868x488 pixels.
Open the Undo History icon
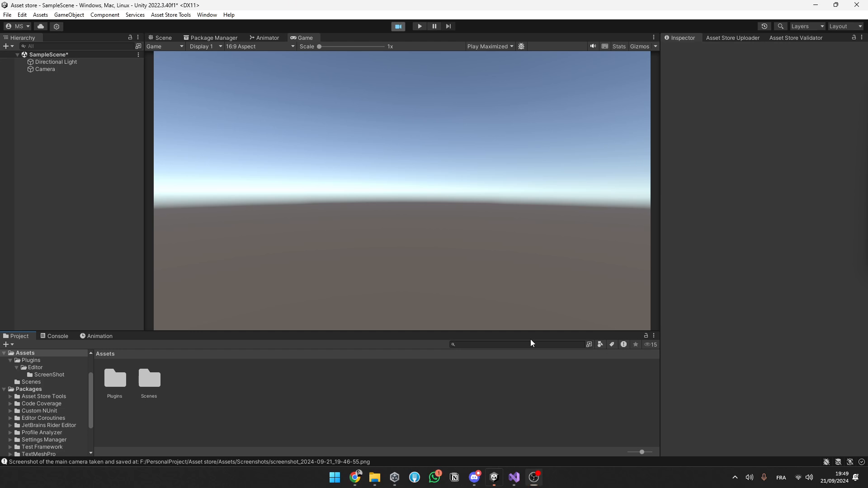pos(764,26)
